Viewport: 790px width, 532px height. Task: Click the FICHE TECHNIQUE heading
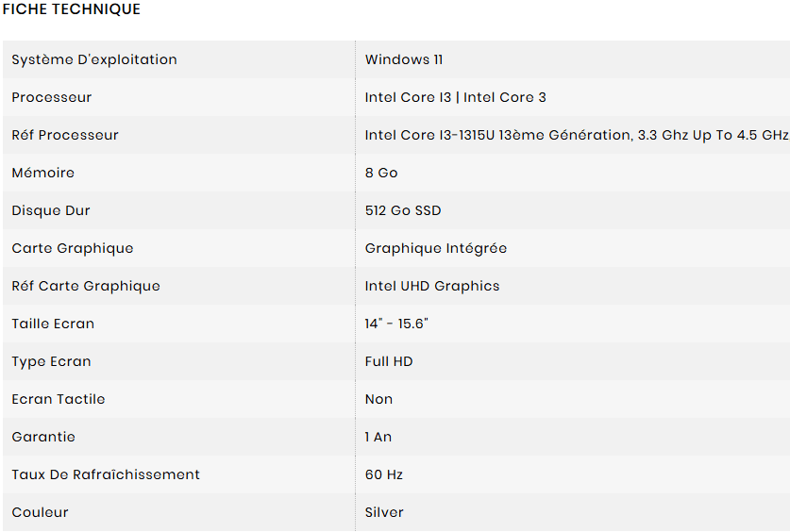point(72,9)
